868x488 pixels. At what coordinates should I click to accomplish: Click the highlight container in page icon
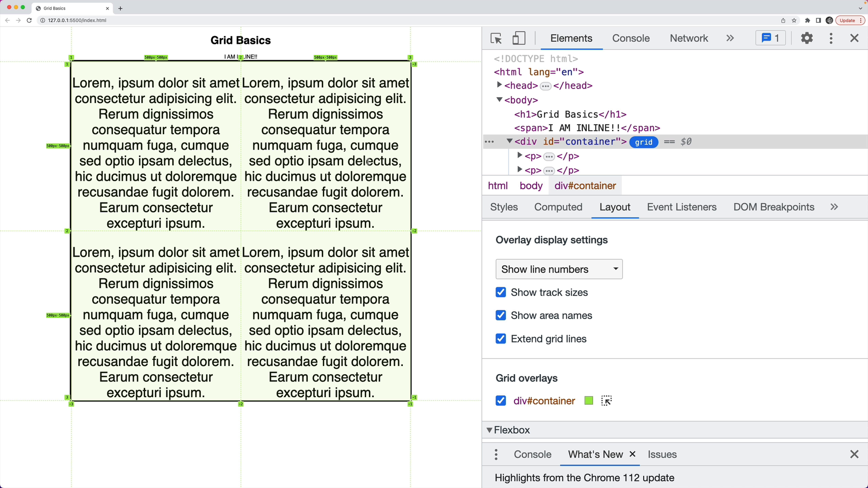point(606,401)
